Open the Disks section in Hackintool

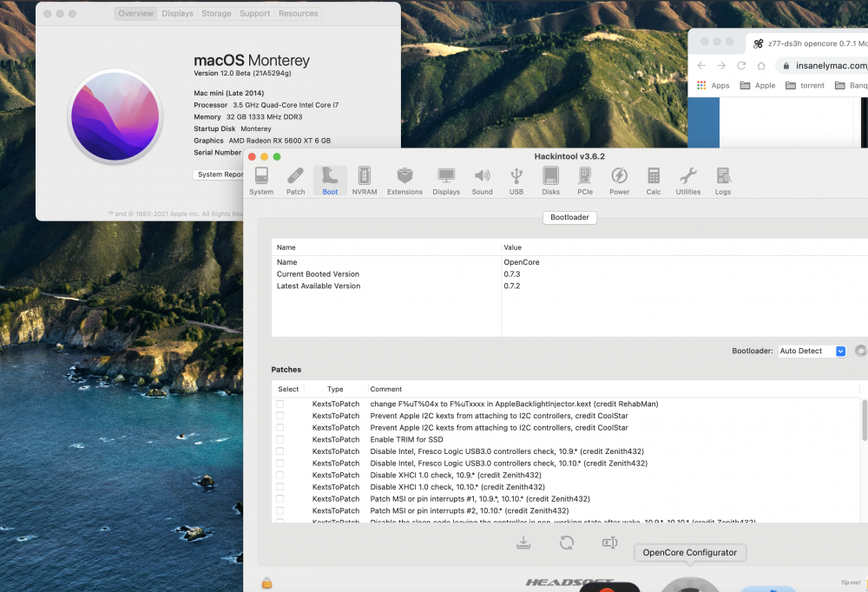551,181
